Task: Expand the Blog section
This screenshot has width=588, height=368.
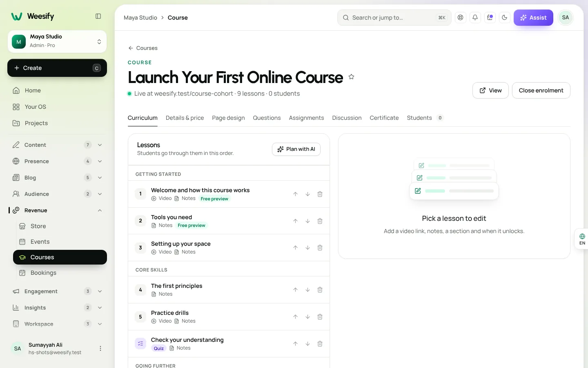Action: [57, 177]
